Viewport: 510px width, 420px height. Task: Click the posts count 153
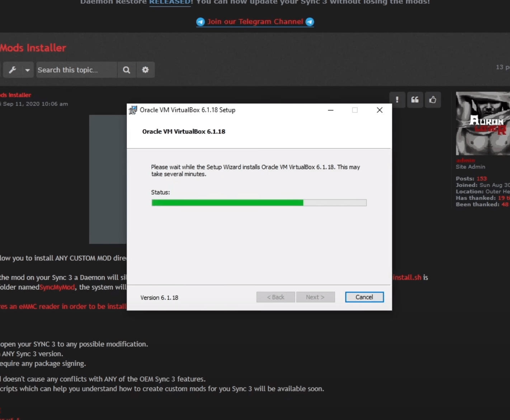[x=482, y=178]
